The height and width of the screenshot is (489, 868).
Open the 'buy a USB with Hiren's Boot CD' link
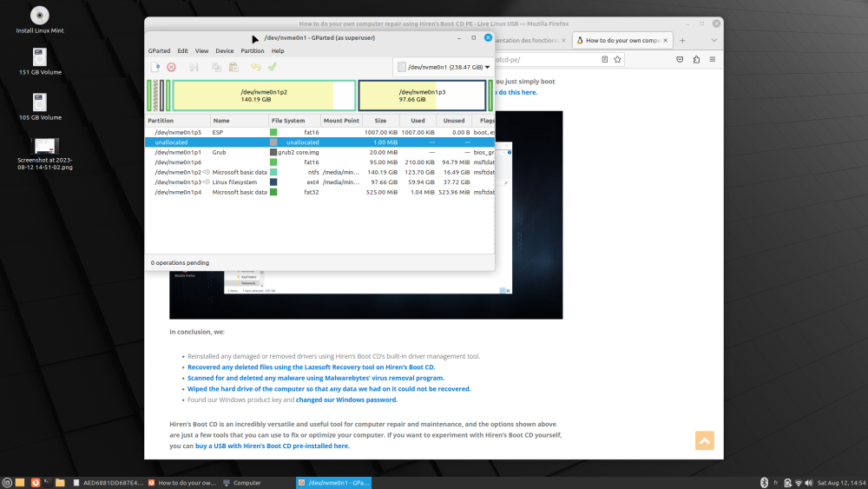click(x=273, y=446)
